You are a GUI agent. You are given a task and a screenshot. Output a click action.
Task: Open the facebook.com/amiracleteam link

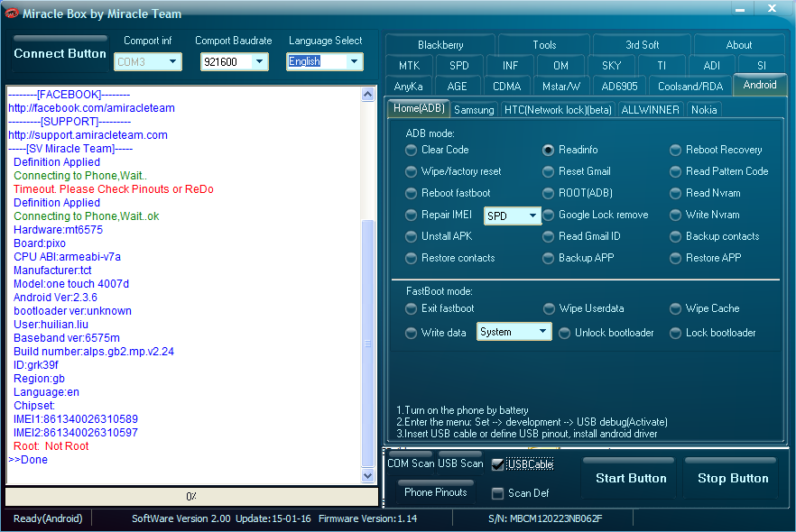91,108
